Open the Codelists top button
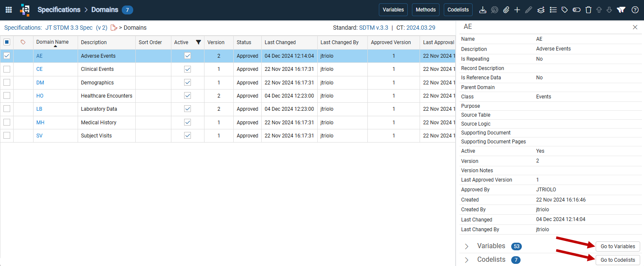 [458, 10]
